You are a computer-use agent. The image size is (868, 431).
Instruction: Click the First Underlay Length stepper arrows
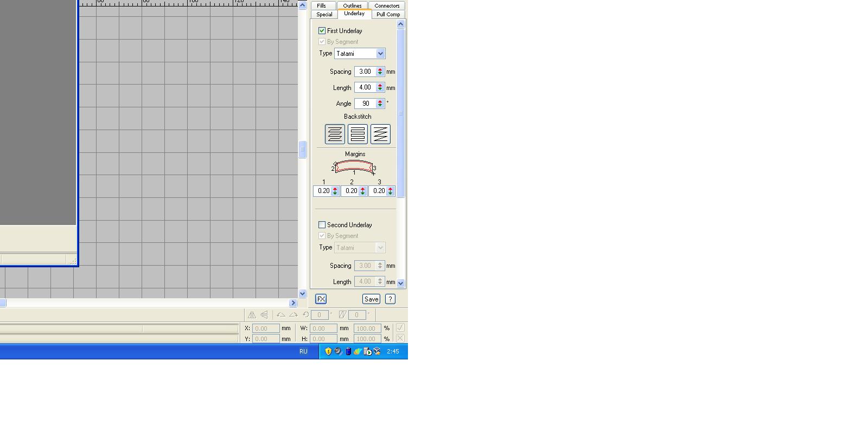380,87
